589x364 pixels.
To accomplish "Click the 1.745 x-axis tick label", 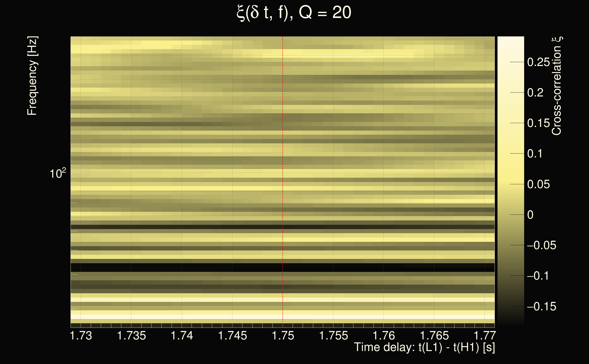I will pos(232,336).
